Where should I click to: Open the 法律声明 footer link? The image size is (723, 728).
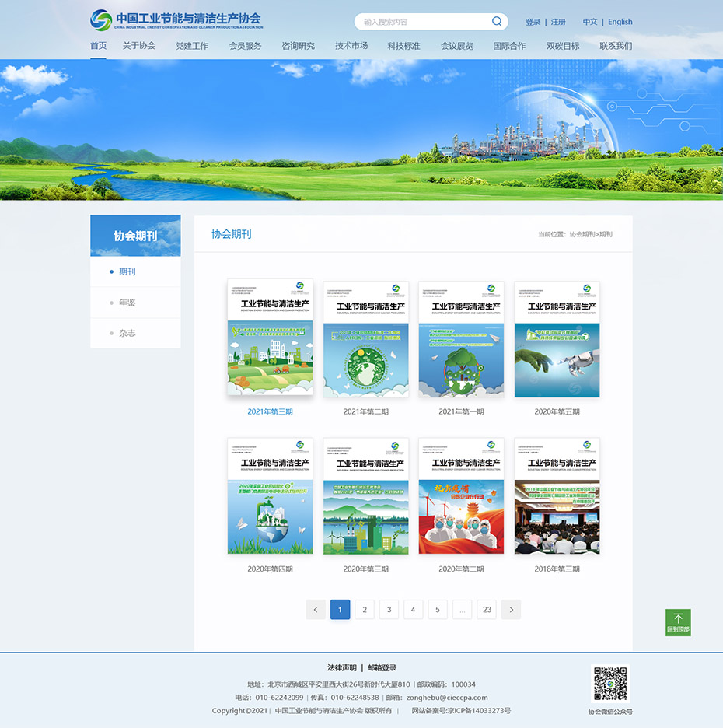tap(341, 667)
